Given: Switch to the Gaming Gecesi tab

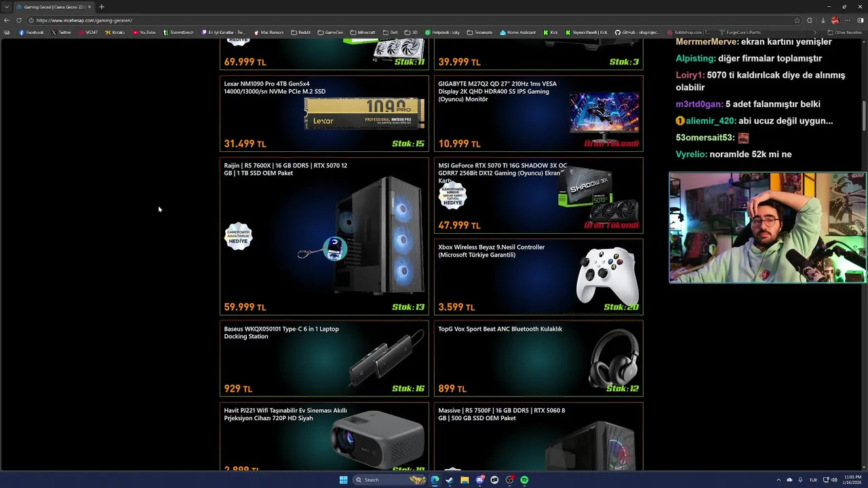Looking at the screenshot, I should click(54, 7).
